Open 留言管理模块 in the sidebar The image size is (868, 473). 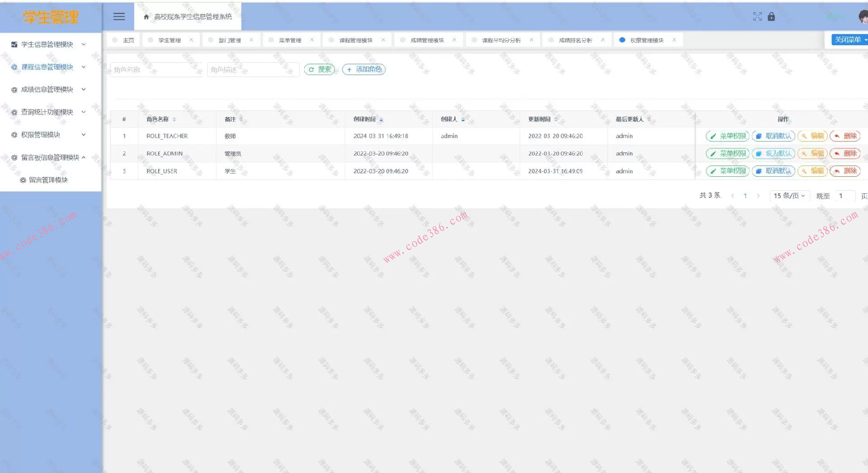[x=48, y=180]
